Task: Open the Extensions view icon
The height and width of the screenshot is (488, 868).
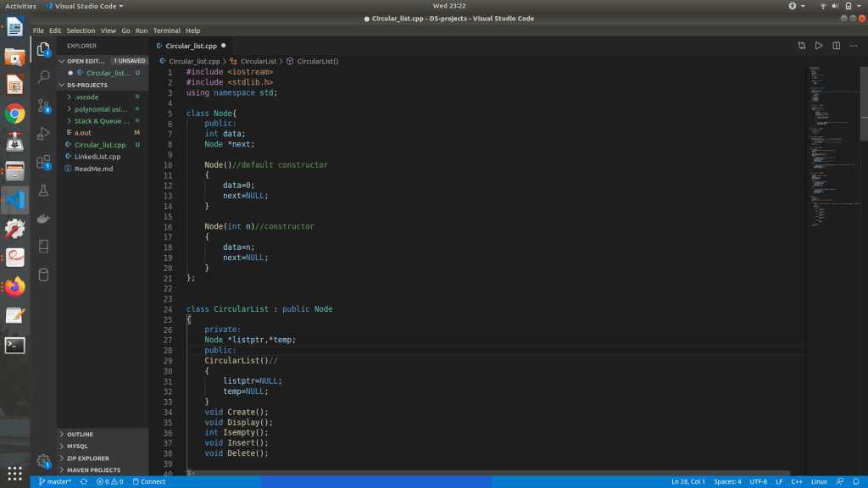Action: [x=43, y=162]
